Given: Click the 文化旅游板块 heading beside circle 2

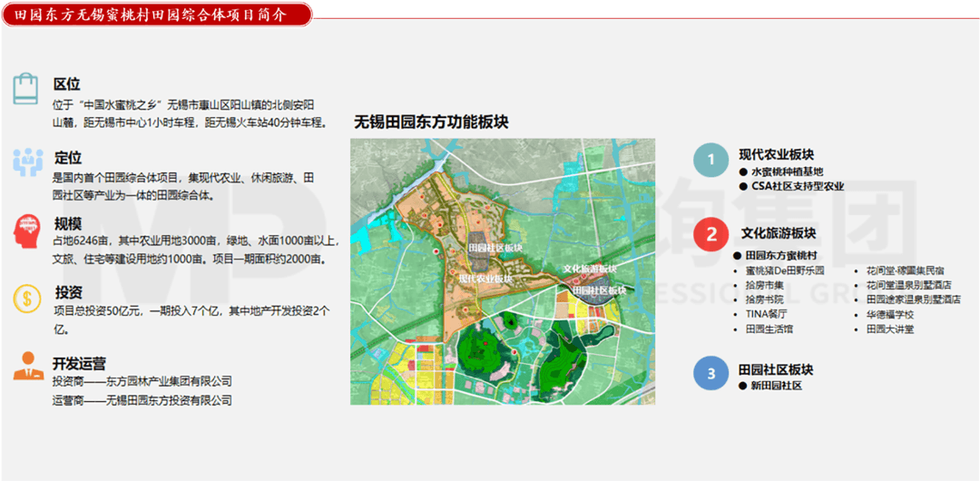Looking at the screenshot, I should (x=779, y=233).
